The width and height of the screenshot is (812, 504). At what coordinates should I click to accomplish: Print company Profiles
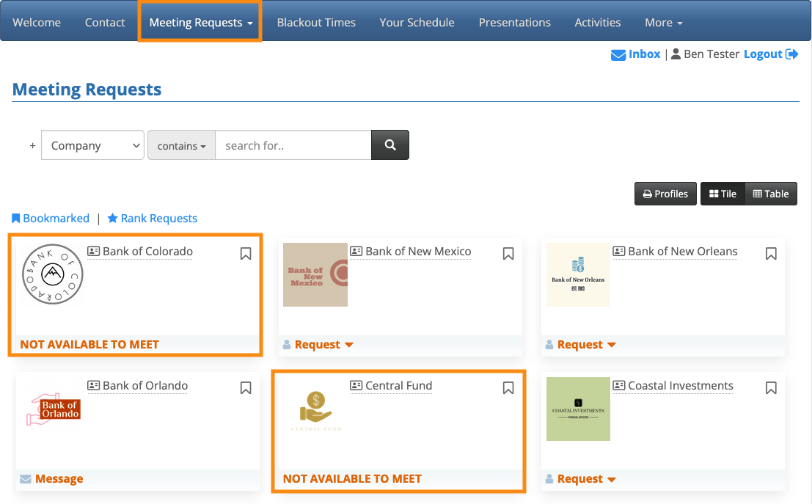pos(665,194)
